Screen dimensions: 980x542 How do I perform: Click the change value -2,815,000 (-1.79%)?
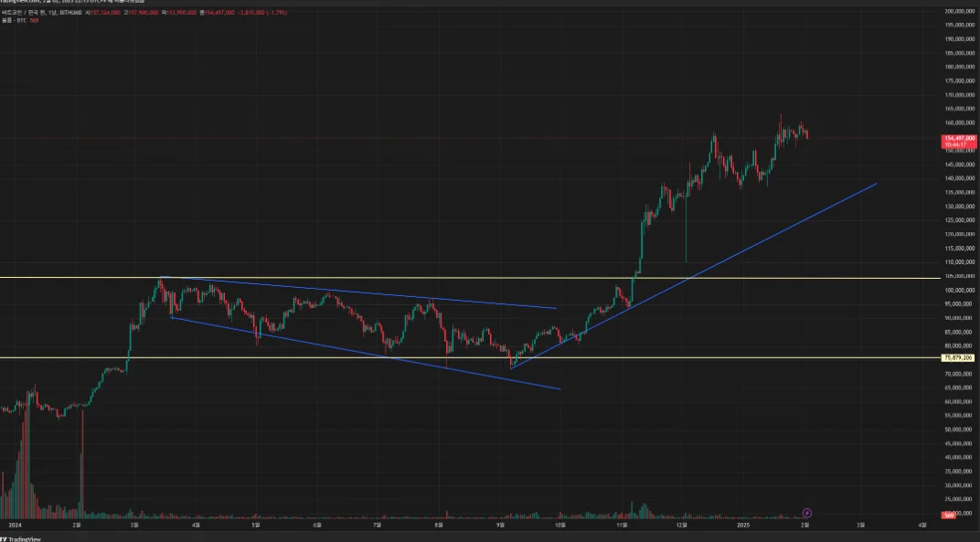tap(262, 13)
